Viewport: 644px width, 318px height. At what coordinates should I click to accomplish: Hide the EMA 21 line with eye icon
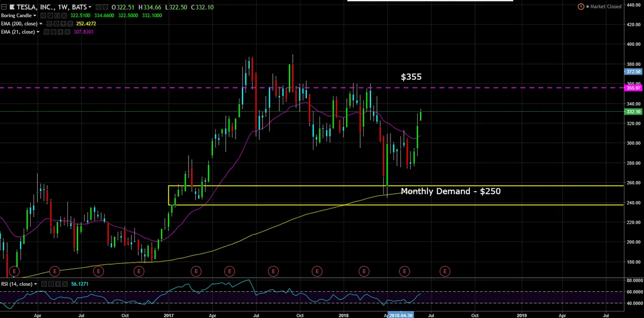(46, 32)
